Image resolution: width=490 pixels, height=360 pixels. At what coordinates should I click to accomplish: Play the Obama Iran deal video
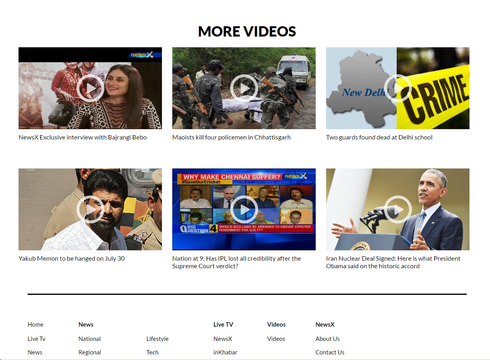[398, 209]
